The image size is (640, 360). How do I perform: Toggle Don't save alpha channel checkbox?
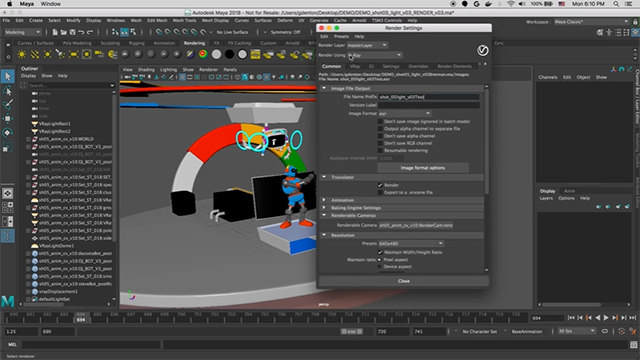380,136
